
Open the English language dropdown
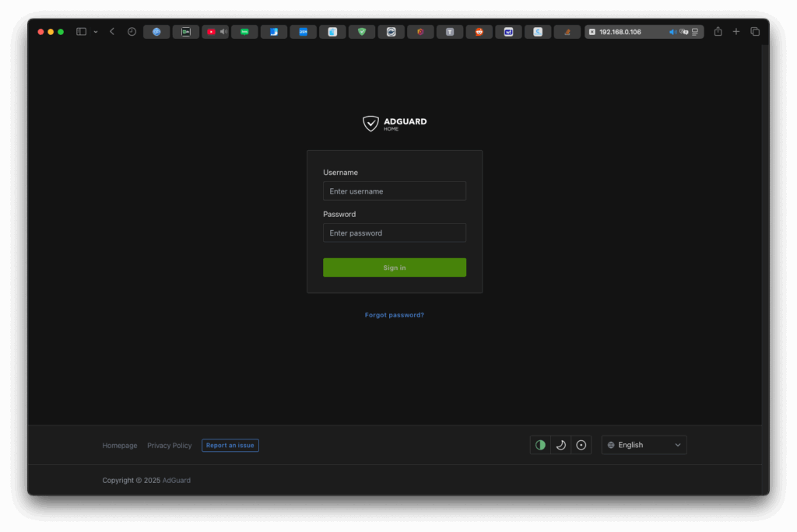click(x=644, y=445)
